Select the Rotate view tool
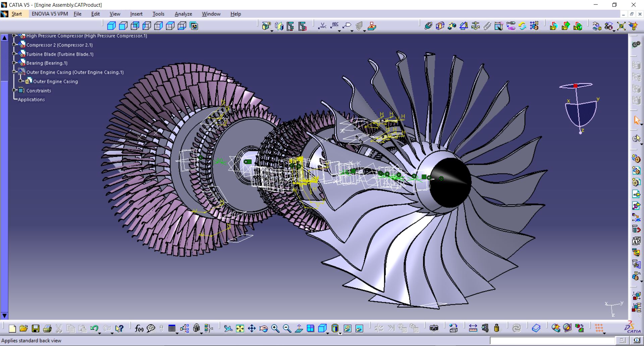 [x=264, y=329]
